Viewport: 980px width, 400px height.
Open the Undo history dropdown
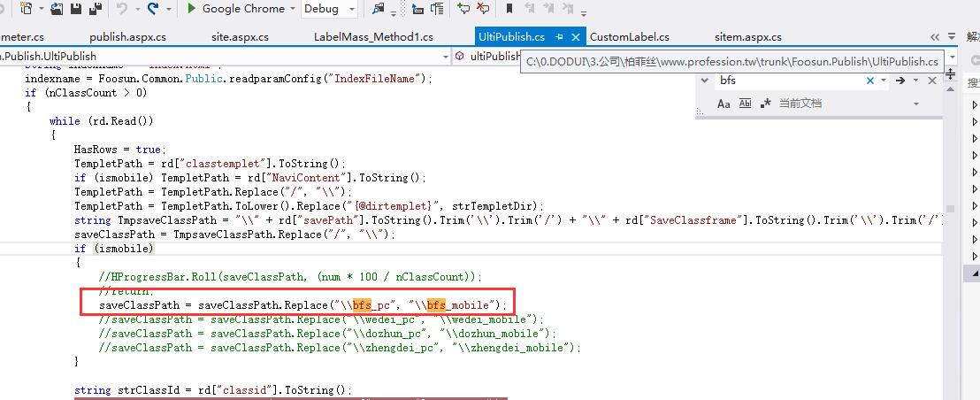click(x=136, y=9)
